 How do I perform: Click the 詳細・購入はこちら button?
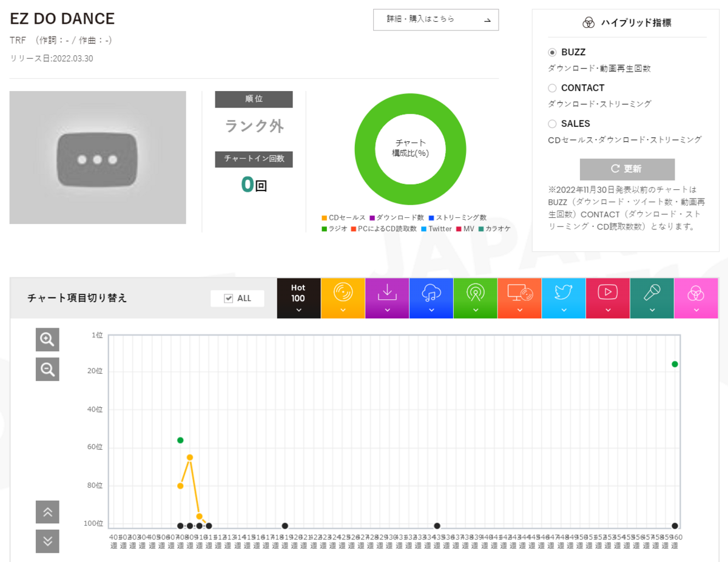pos(436,19)
